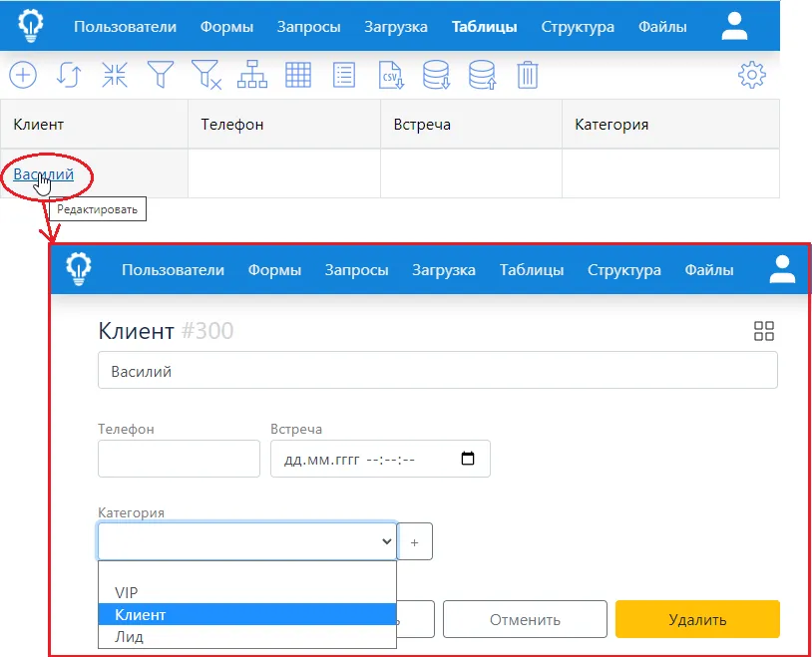Open Загрузка in the table view menu

396,26
